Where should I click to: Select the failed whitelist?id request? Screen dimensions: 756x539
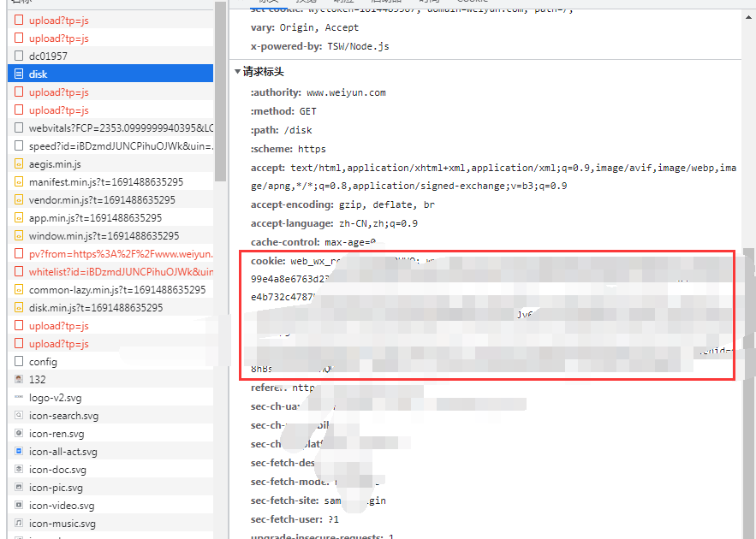[x=120, y=272]
